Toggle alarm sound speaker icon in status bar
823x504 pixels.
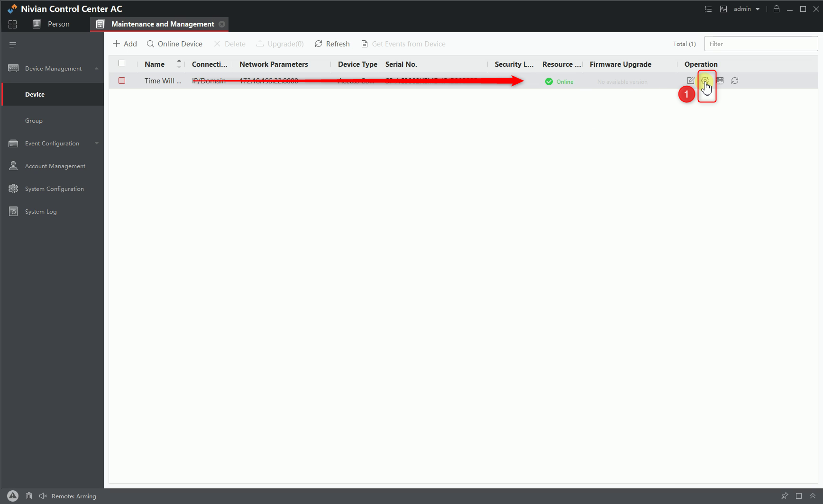tap(43, 496)
